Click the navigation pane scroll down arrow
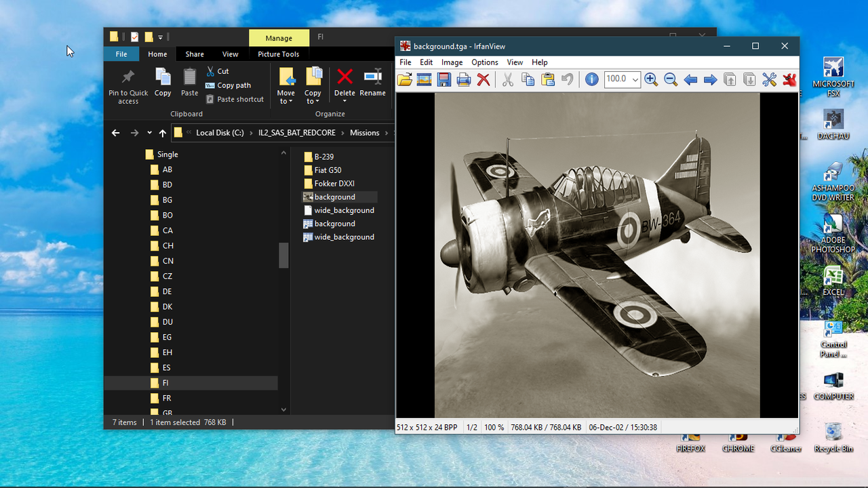 [x=283, y=409]
